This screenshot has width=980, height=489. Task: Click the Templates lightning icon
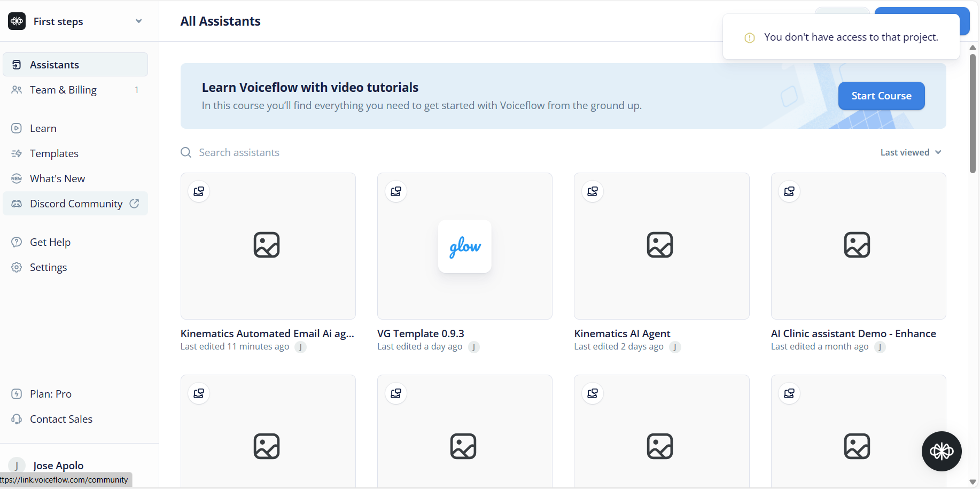pos(17,153)
